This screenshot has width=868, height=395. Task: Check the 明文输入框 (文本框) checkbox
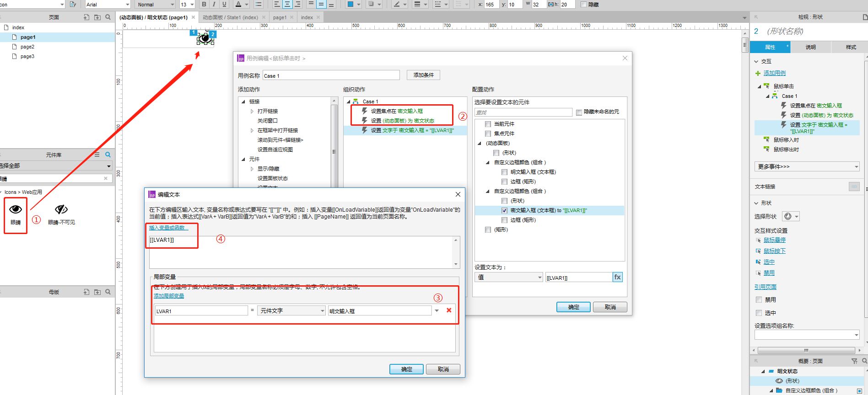point(504,172)
